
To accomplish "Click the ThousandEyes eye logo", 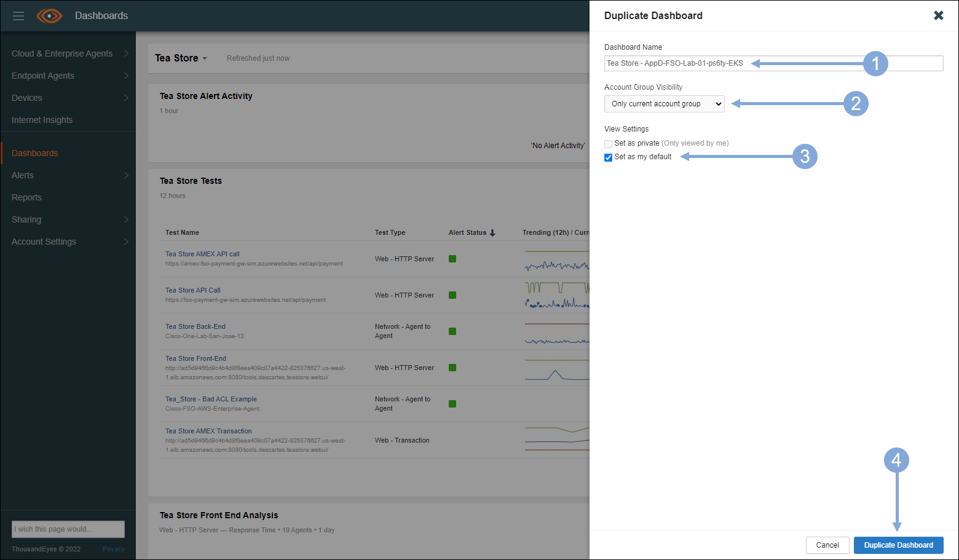I will [49, 16].
